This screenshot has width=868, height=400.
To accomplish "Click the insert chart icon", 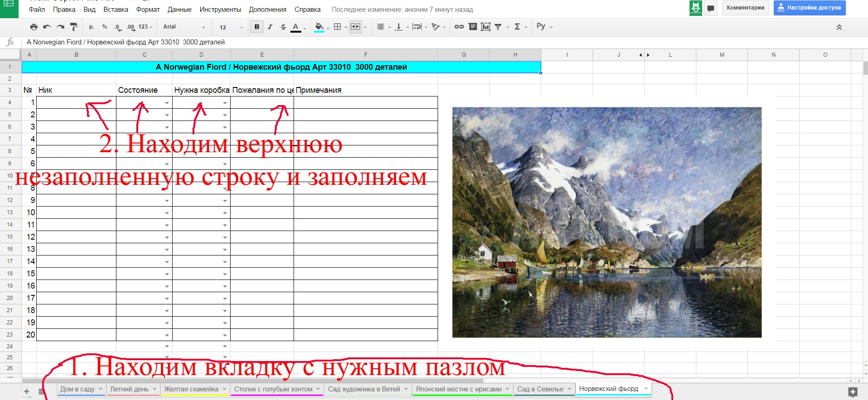I will click(486, 27).
